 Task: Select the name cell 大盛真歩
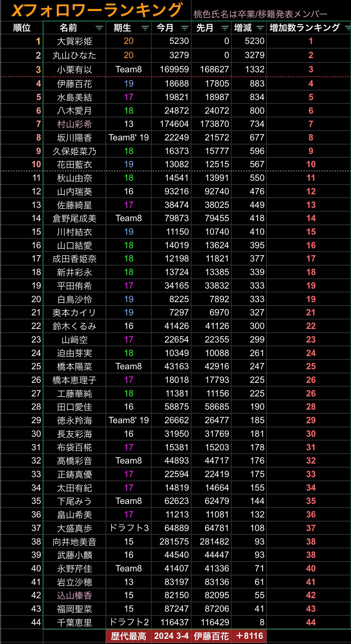pyautogui.click(x=74, y=528)
